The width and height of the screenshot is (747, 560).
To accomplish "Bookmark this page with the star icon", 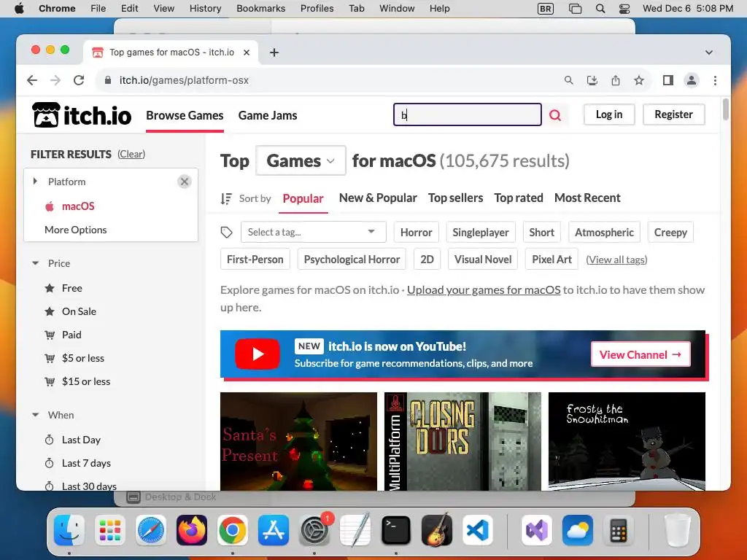I will (639, 80).
